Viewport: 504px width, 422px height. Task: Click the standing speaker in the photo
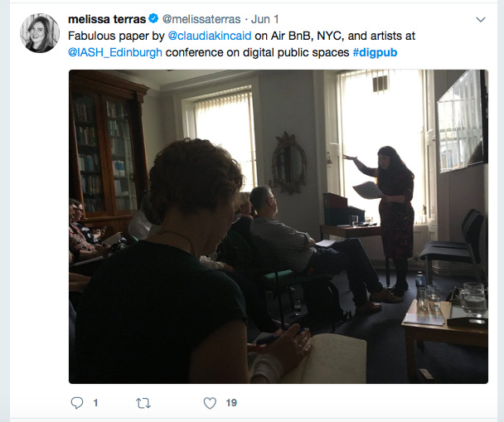click(387, 221)
